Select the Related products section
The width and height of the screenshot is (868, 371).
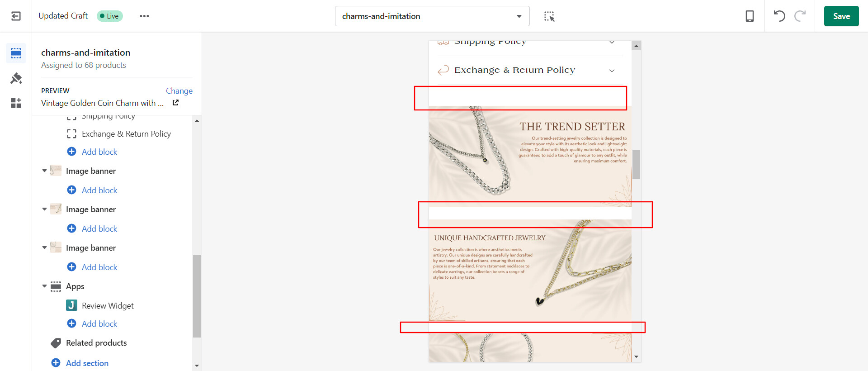96,343
